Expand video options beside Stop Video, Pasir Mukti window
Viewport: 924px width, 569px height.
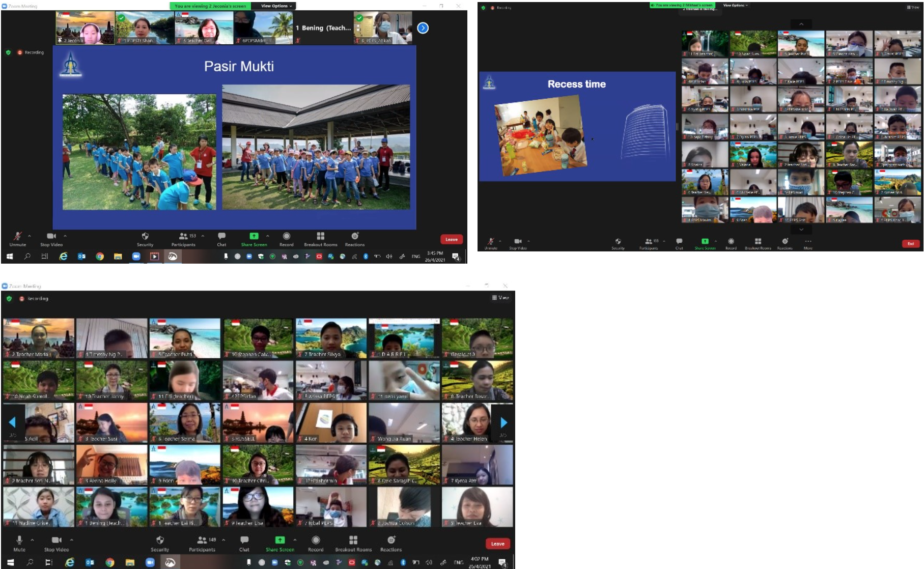point(65,236)
